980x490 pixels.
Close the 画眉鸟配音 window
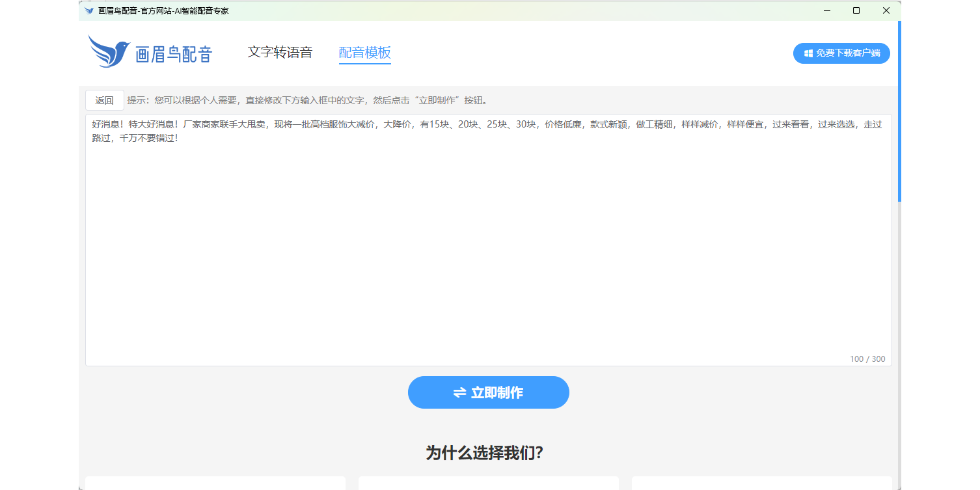886,10
